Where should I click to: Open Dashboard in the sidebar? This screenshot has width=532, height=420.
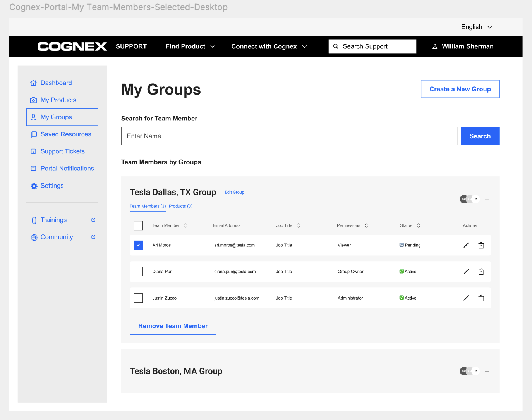coord(56,83)
